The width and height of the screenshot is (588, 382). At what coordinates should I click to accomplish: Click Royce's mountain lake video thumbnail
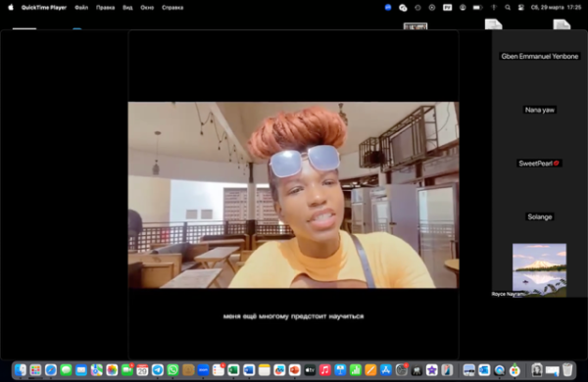[x=539, y=270]
